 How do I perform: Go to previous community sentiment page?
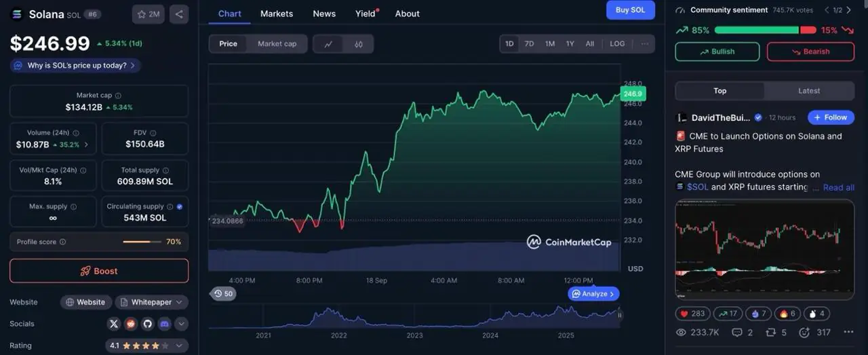[x=827, y=10]
